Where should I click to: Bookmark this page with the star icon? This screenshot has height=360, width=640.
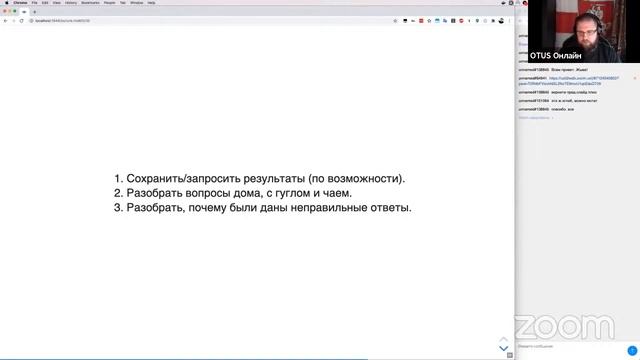tap(395, 21)
